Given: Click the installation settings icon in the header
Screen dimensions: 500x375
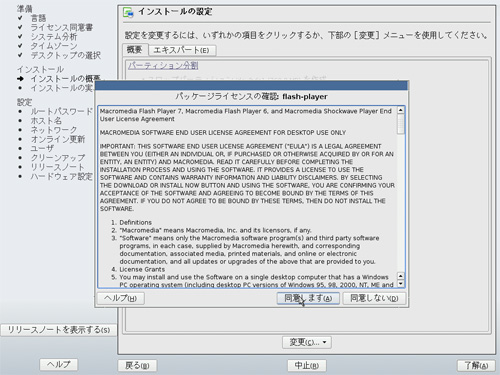Looking at the screenshot, I should 128,13.
